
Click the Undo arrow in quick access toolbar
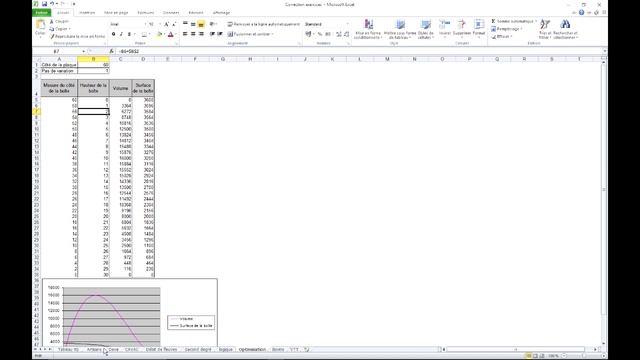(x=52, y=4)
